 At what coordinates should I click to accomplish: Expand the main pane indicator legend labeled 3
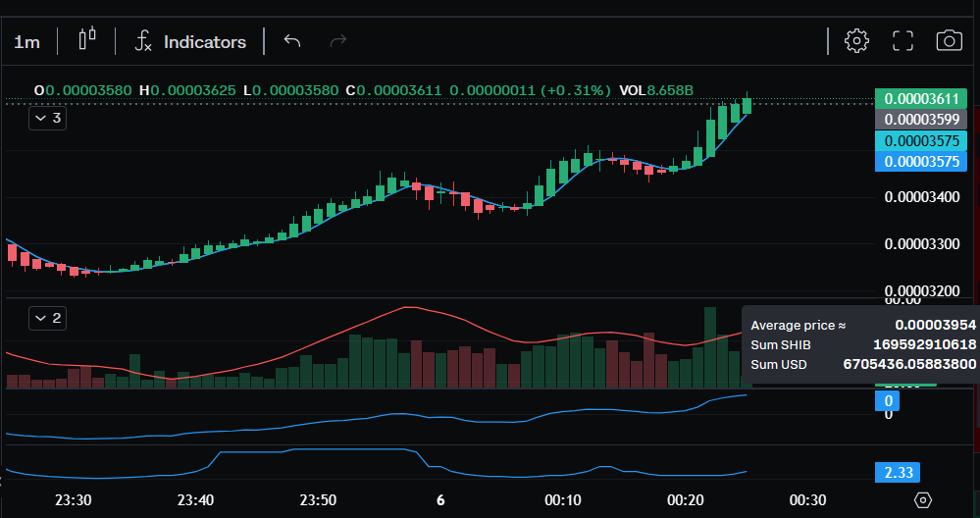point(47,118)
